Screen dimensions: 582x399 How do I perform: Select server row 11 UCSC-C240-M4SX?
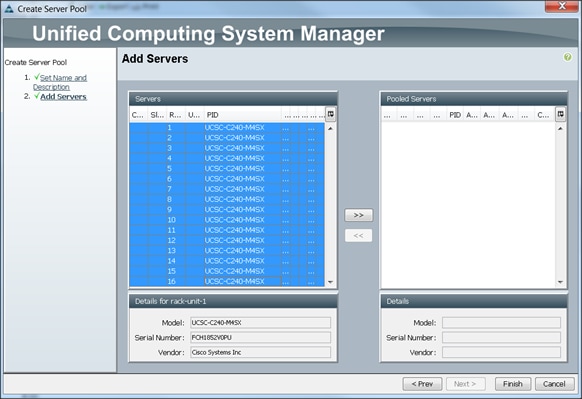coord(227,230)
